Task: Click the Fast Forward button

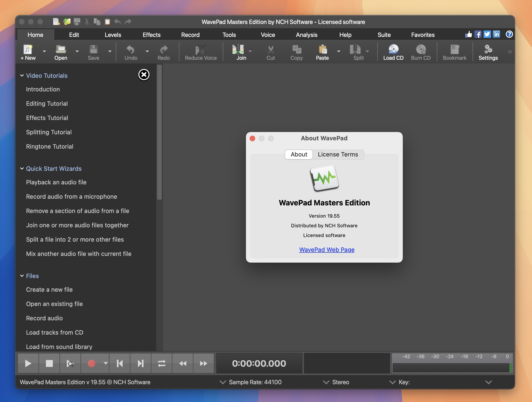Action: coord(203,363)
